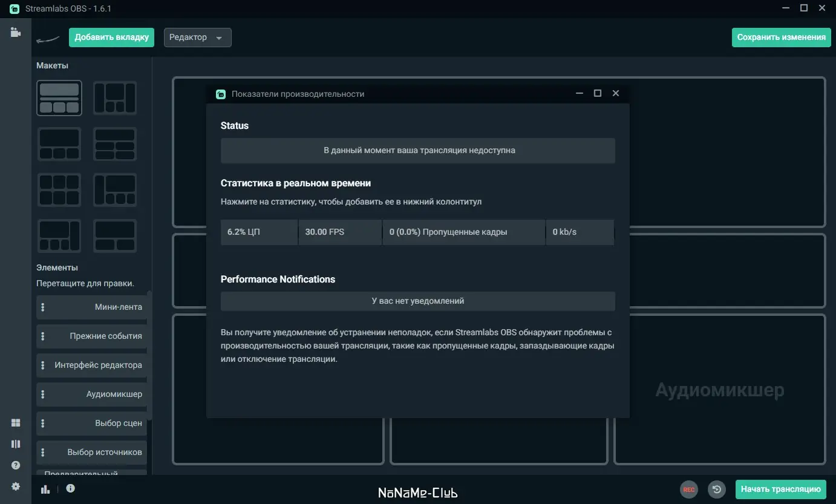Add the 0 kb/s stat to footer

pyautogui.click(x=580, y=232)
